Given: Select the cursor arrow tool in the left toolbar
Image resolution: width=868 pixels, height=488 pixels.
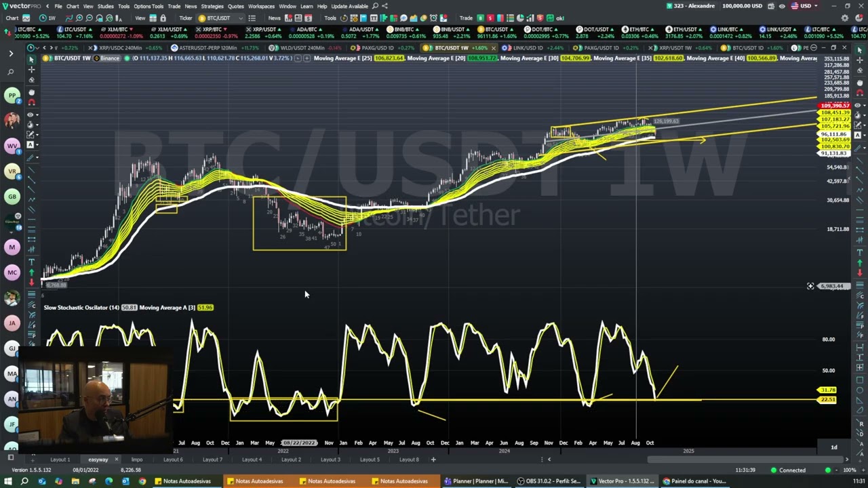Looking at the screenshot, I should point(31,60).
